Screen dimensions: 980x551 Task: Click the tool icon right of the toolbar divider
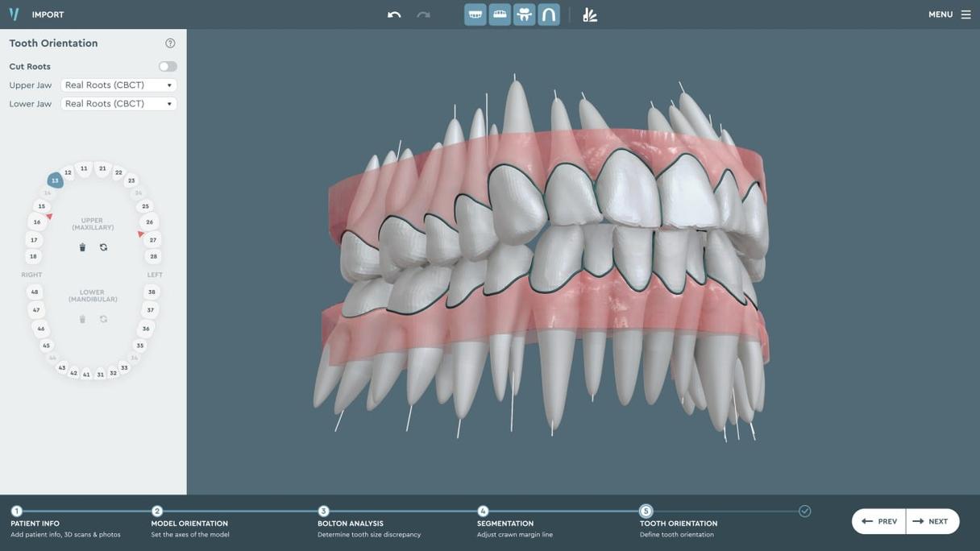point(590,14)
